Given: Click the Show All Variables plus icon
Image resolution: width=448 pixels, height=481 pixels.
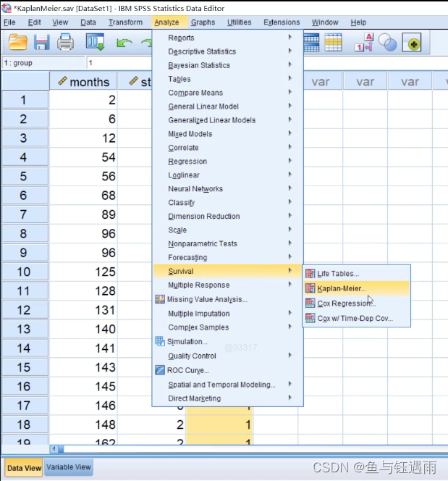Looking at the screenshot, I should (412, 43).
